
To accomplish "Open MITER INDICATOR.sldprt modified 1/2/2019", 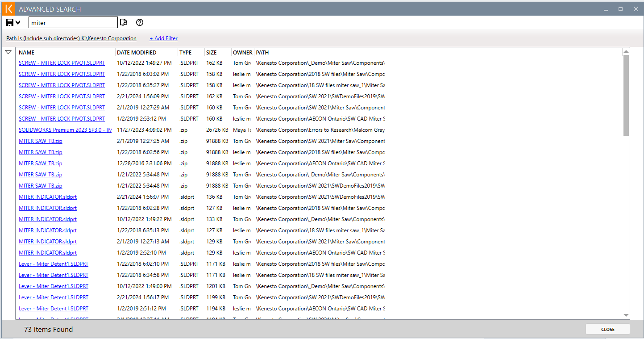I will [48, 253].
